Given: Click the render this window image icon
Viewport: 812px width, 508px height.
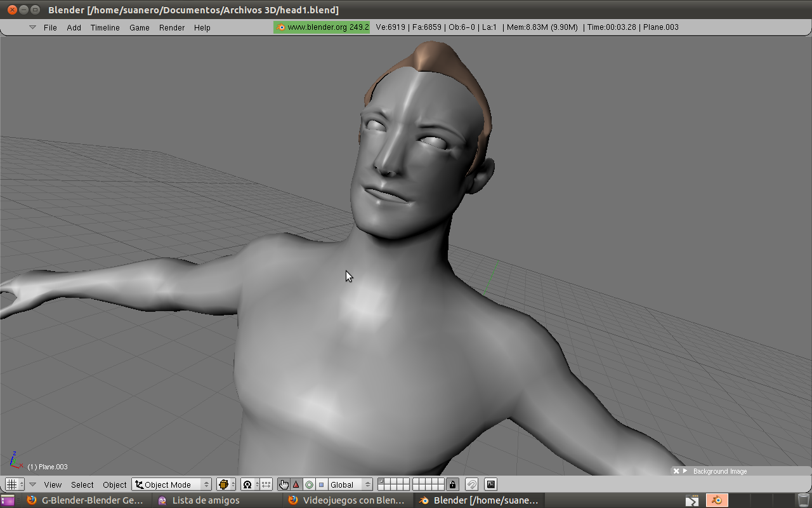Looking at the screenshot, I should pyautogui.click(x=490, y=485).
